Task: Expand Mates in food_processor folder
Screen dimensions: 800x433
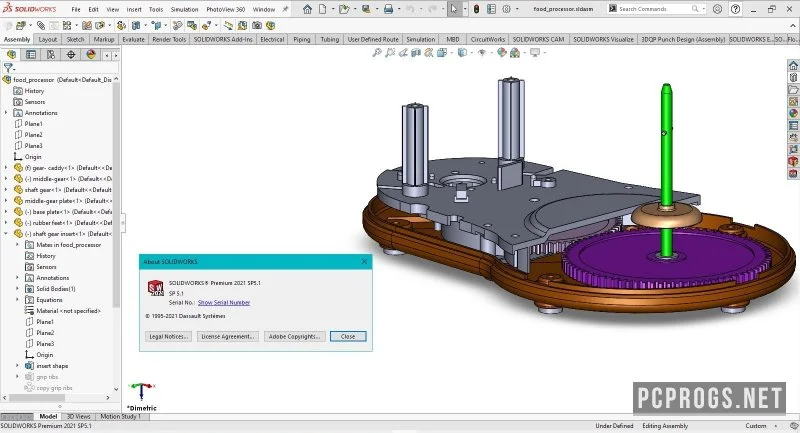Action: point(17,245)
